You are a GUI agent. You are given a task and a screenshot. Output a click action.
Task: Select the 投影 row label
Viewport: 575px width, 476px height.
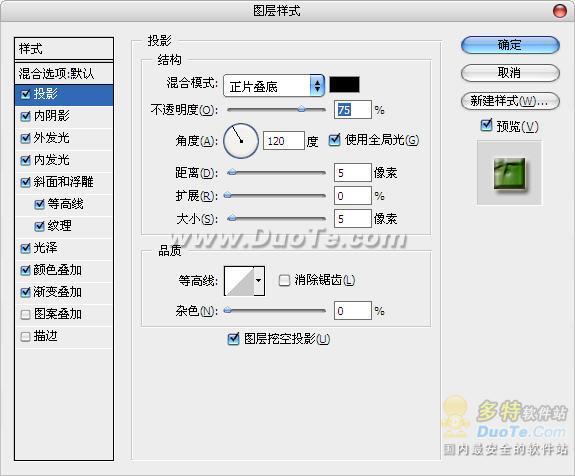(45, 94)
